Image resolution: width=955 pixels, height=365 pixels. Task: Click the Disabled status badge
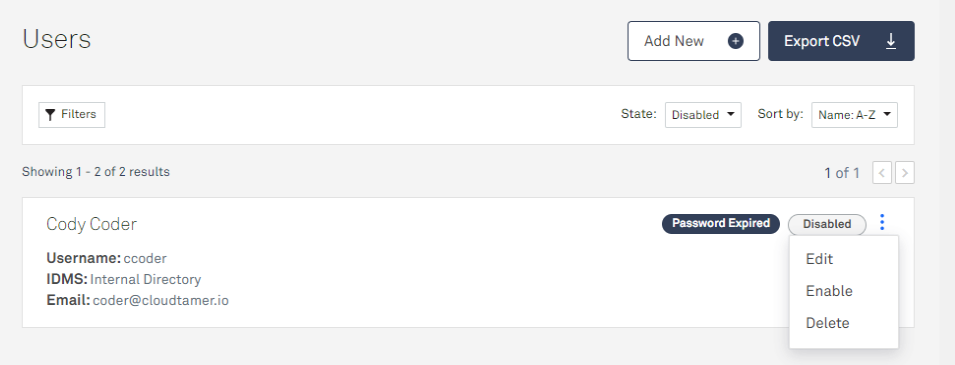click(827, 224)
